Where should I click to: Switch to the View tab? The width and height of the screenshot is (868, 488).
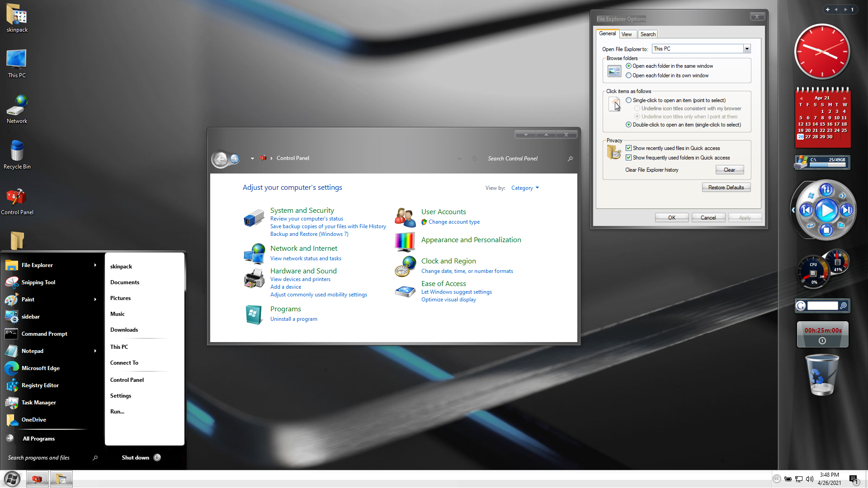point(627,34)
